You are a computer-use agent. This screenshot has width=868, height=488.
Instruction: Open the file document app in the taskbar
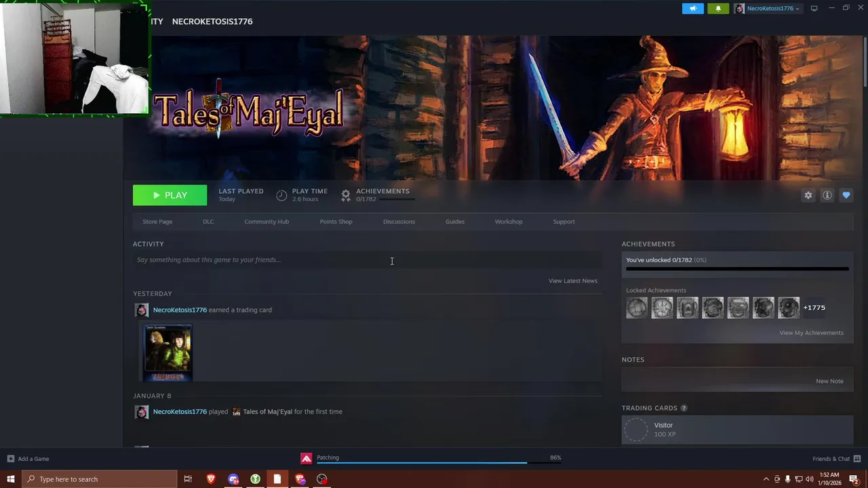coord(277,479)
